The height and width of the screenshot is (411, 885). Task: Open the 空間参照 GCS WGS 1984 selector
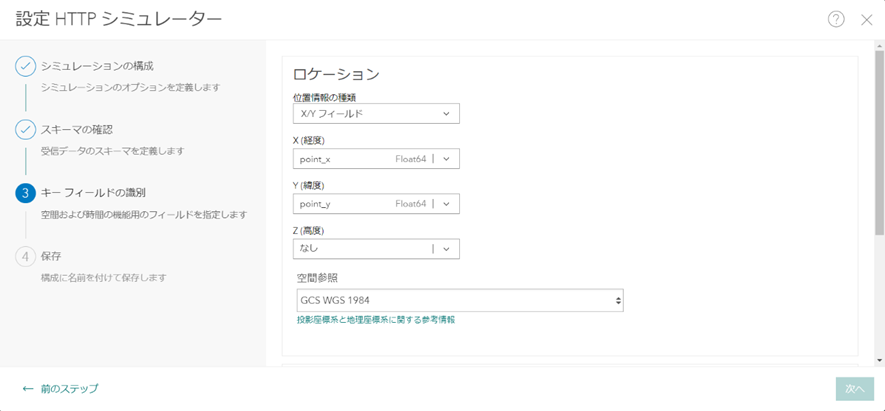tap(459, 300)
